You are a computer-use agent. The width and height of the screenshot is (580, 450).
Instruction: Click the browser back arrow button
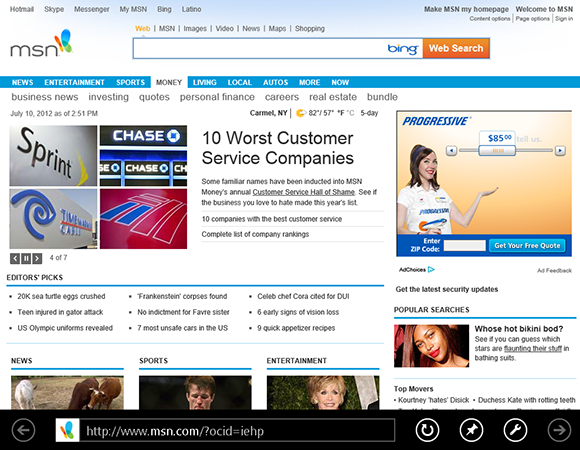pos(23,430)
